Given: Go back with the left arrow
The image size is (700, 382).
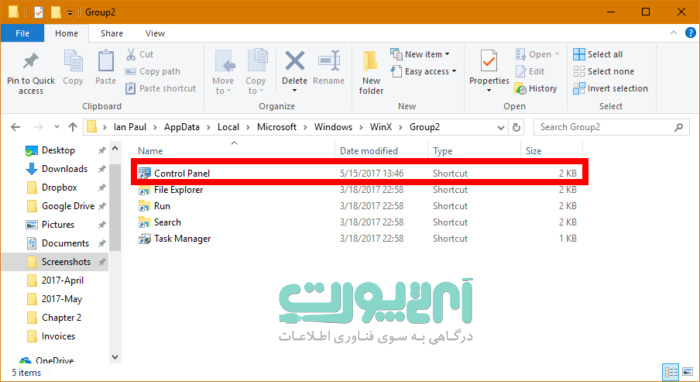Looking at the screenshot, I should 16,127.
